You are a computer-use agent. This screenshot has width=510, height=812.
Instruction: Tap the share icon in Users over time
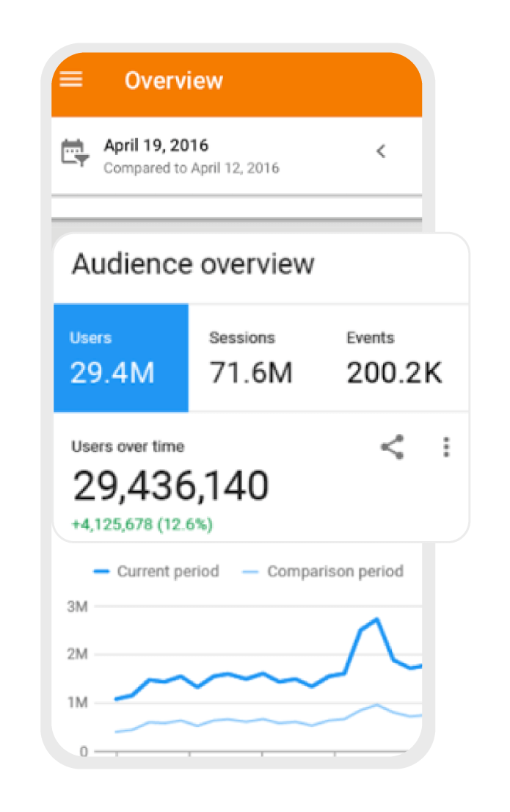coord(393,447)
